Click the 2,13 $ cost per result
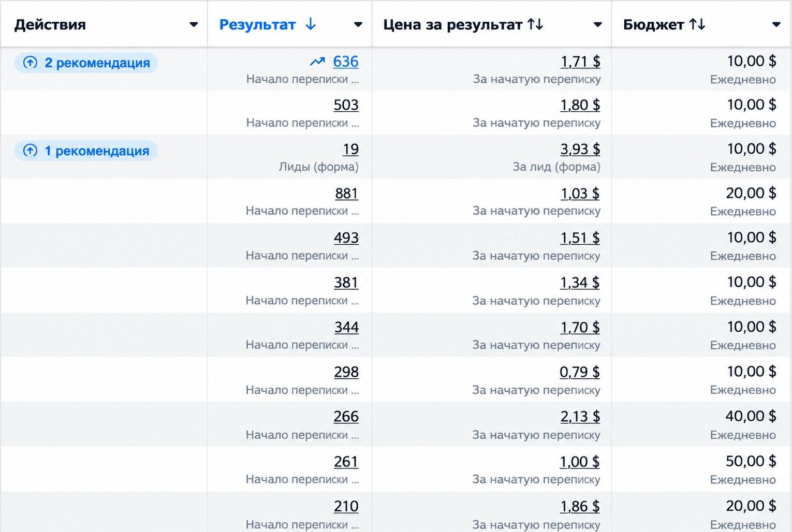 pyautogui.click(x=580, y=417)
